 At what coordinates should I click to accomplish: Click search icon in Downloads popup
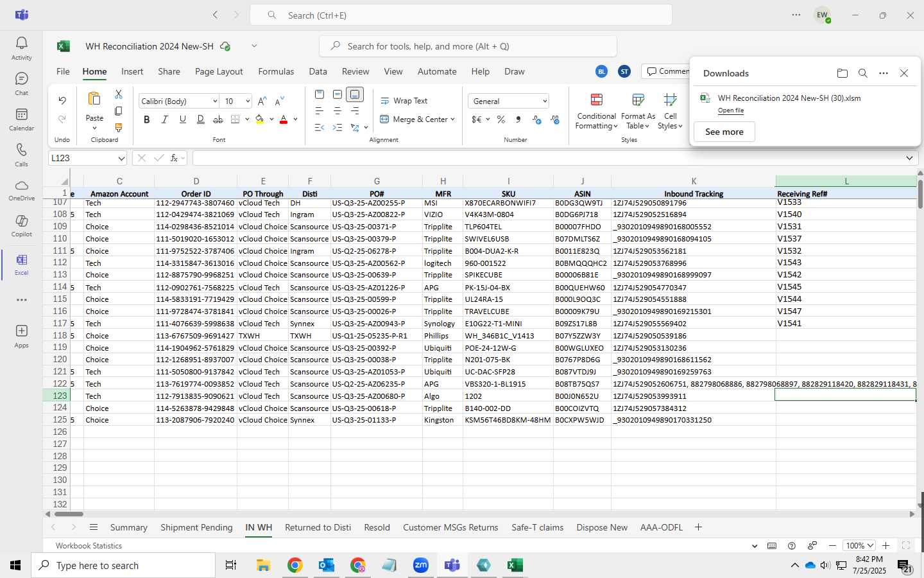click(x=863, y=73)
